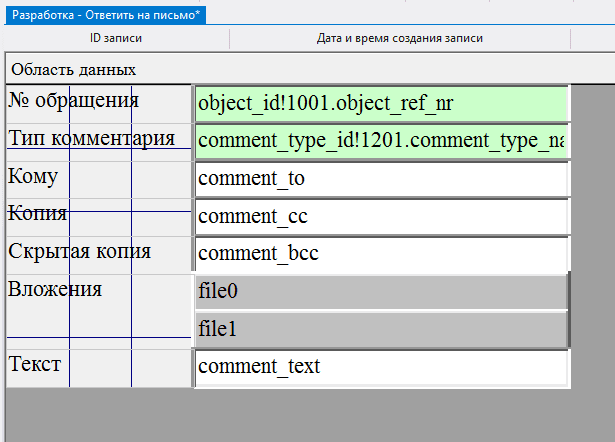Select the '№ обращения' label
Screen dimensions: 615x442
pos(73,100)
